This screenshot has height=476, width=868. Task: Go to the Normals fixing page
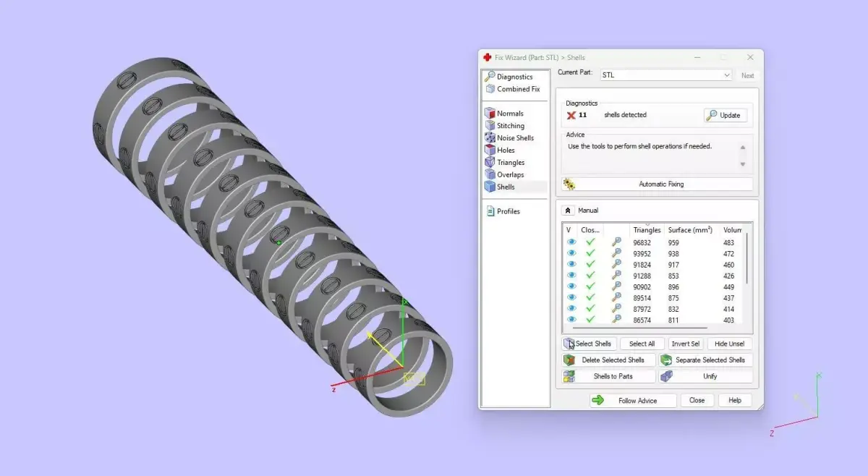(x=504, y=114)
